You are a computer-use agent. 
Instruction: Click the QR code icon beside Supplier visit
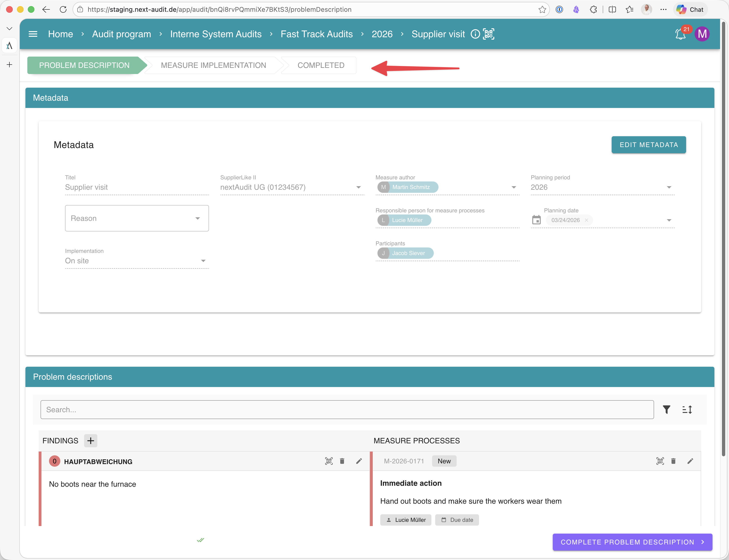click(x=488, y=34)
